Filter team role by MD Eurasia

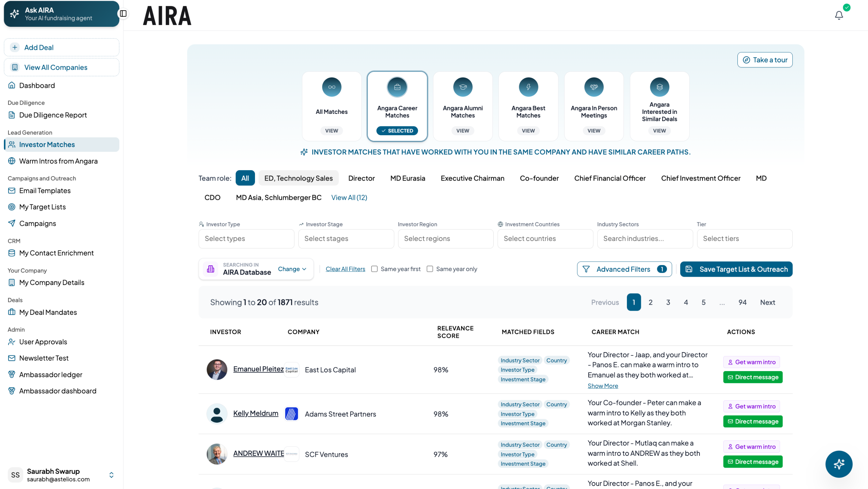click(x=408, y=178)
